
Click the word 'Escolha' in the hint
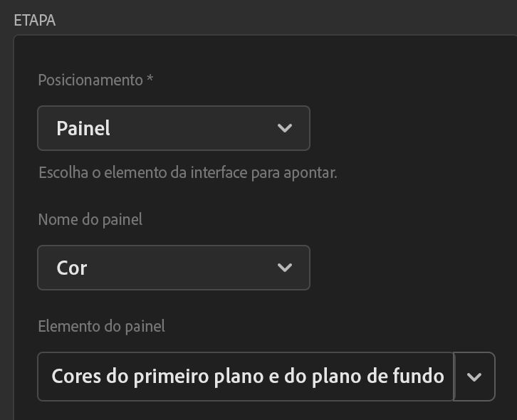61,172
